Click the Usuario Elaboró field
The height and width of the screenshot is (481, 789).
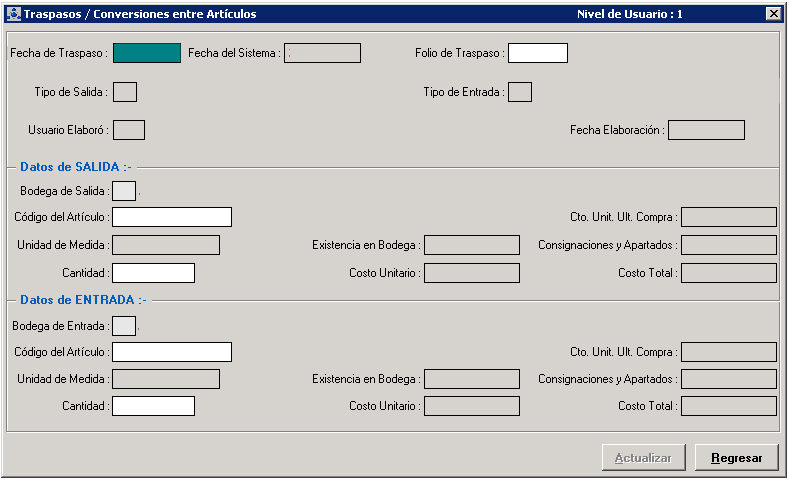pyautogui.click(x=129, y=130)
